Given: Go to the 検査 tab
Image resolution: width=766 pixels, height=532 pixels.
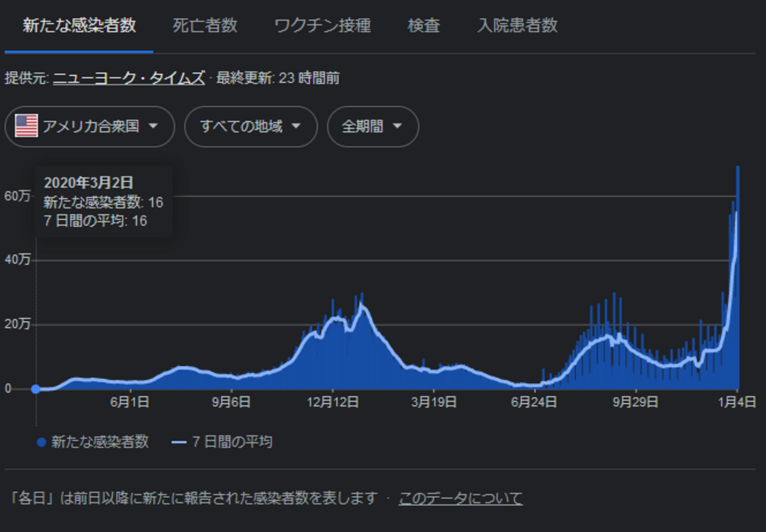Looking at the screenshot, I should (x=424, y=26).
